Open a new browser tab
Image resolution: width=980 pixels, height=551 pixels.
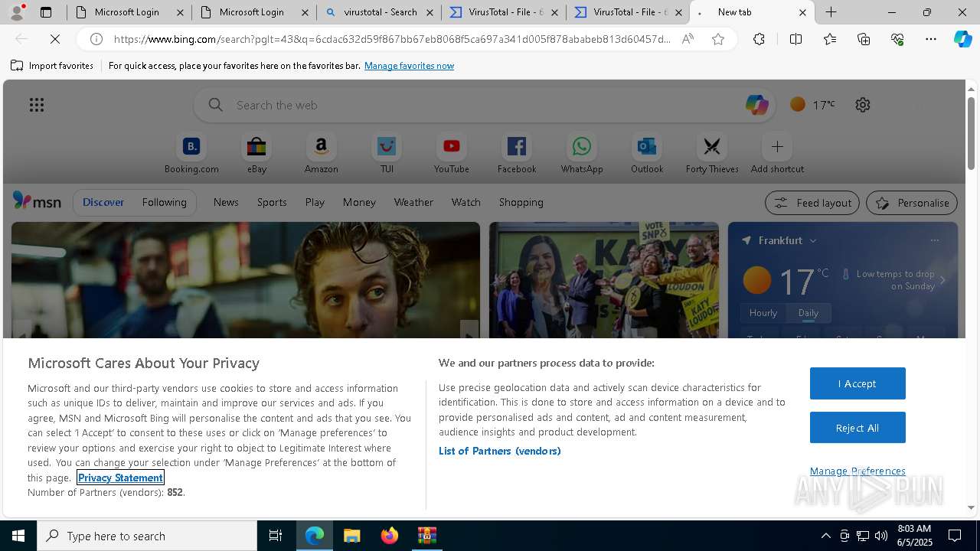click(831, 12)
